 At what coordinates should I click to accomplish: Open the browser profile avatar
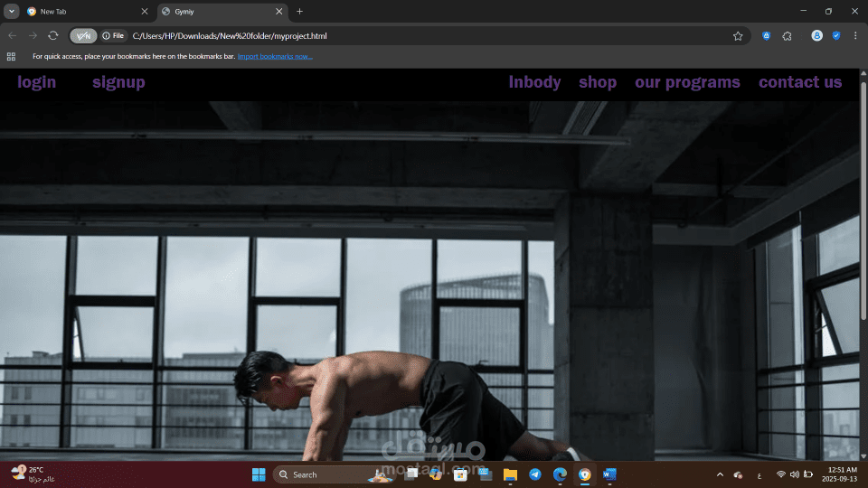(x=816, y=36)
